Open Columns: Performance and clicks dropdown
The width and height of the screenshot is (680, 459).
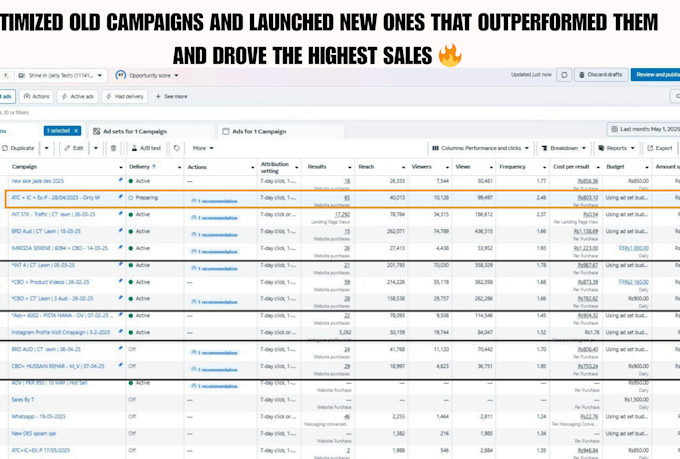481,148
